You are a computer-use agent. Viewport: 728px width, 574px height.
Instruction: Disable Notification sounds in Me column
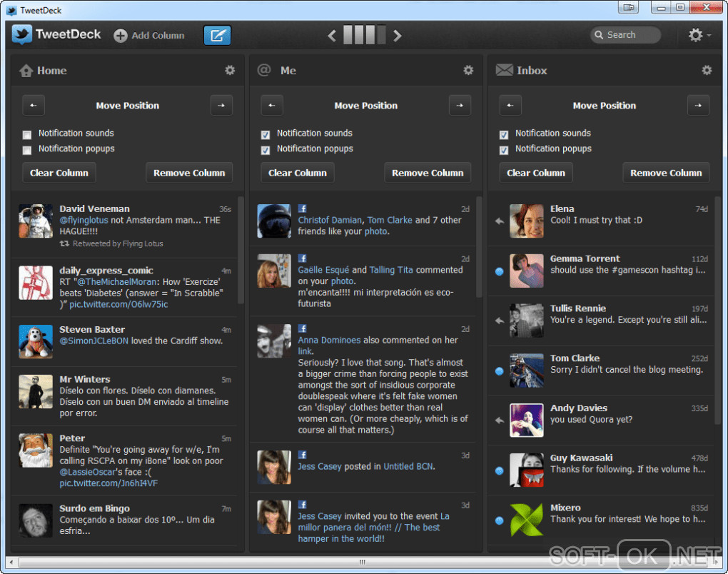265,135
